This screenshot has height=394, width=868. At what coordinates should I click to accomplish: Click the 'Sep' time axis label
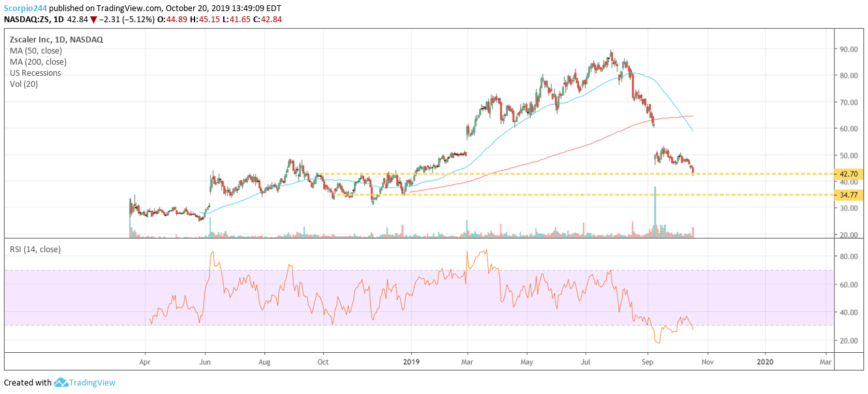[647, 361]
